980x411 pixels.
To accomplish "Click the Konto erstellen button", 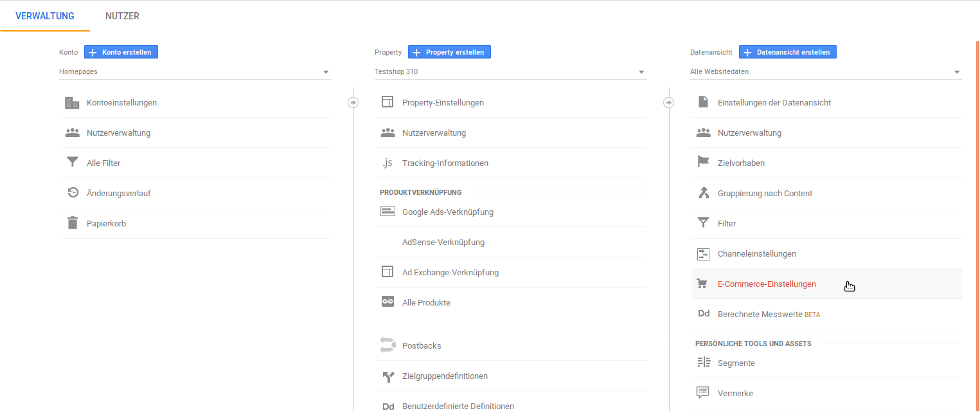I will coord(121,52).
